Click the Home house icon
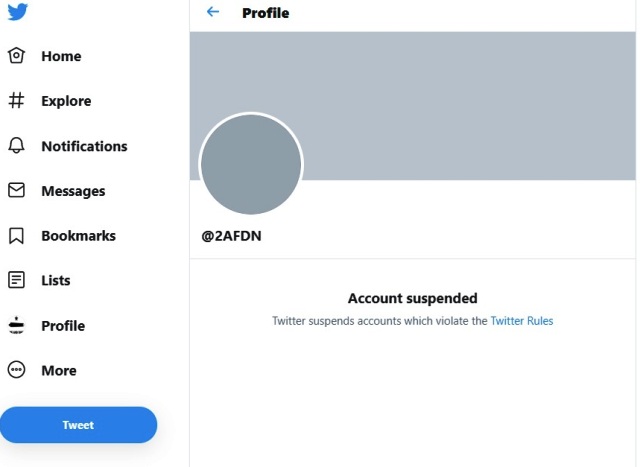The width and height of the screenshot is (640, 467). 16,56
